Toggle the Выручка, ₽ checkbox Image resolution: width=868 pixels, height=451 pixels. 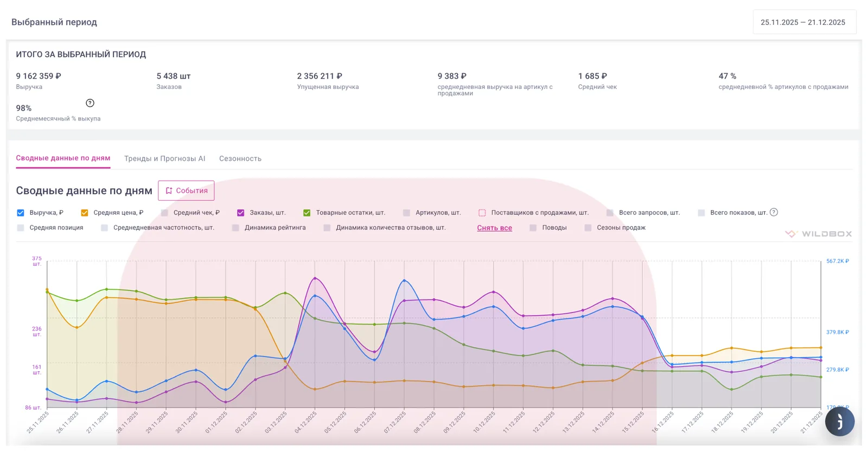[21, 213]
